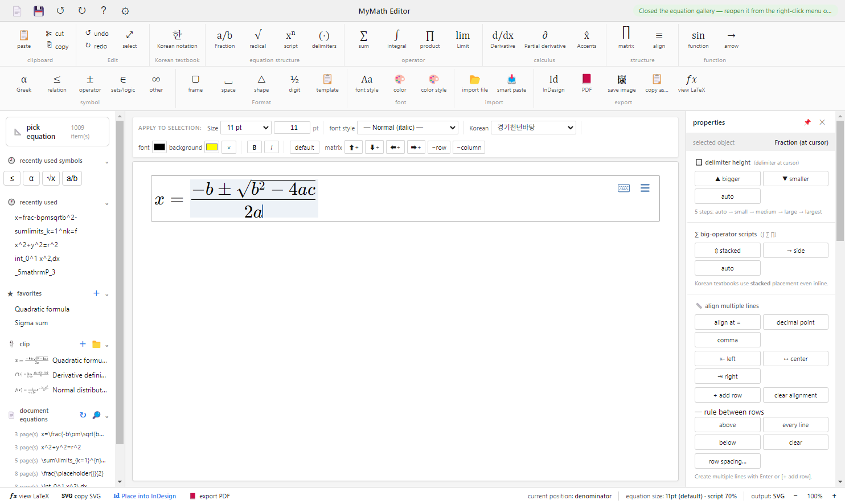Click Place into InDesign in status bar
The height and width of the screenshot is (504, 845).
click(145, 496)
